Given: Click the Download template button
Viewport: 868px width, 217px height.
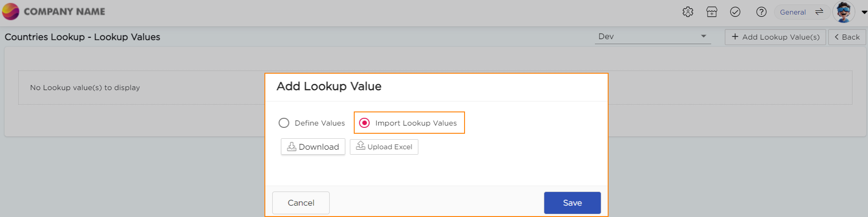Looking at the screenshot, I should pos(313,147).
